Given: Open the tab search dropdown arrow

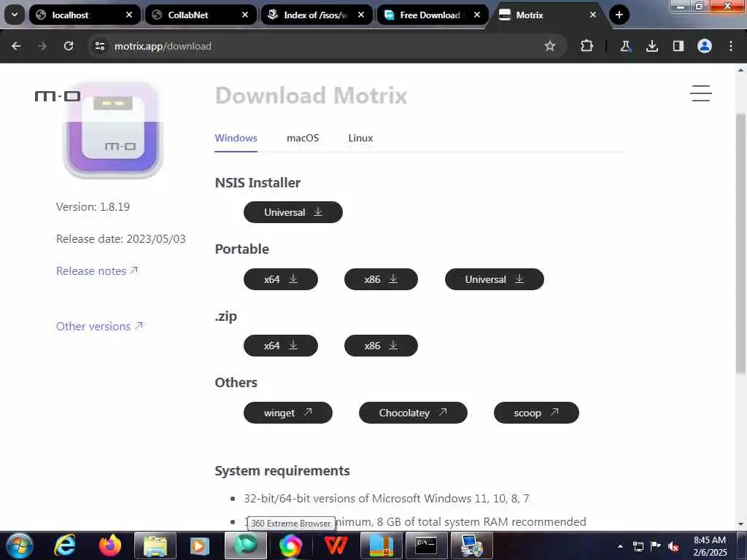Looking at the screenshot, I should (15, 15).
